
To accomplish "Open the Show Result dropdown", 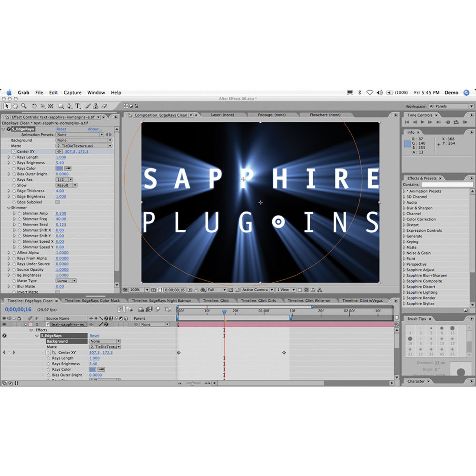I will [67, 185].
